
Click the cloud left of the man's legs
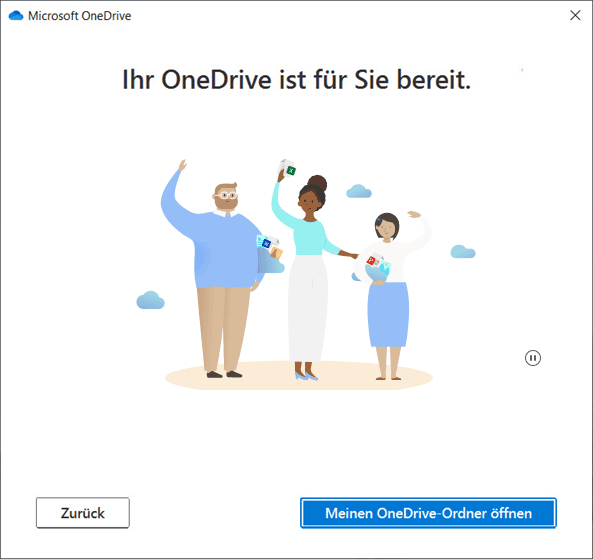click(x=150, y=300)
